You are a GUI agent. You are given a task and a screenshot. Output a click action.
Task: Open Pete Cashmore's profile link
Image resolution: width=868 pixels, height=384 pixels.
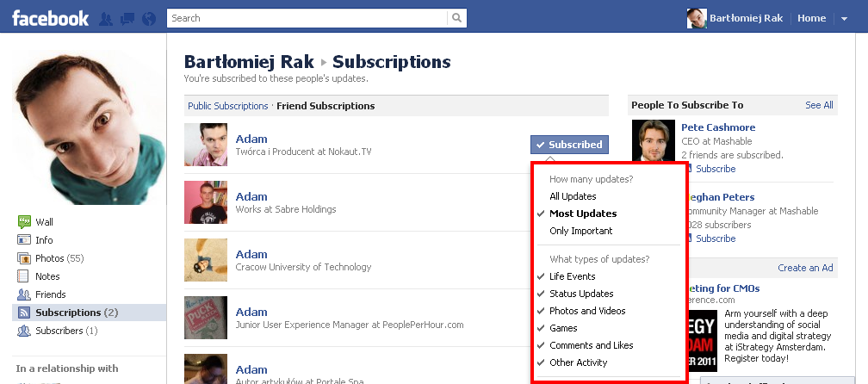(x=718, y=127)
